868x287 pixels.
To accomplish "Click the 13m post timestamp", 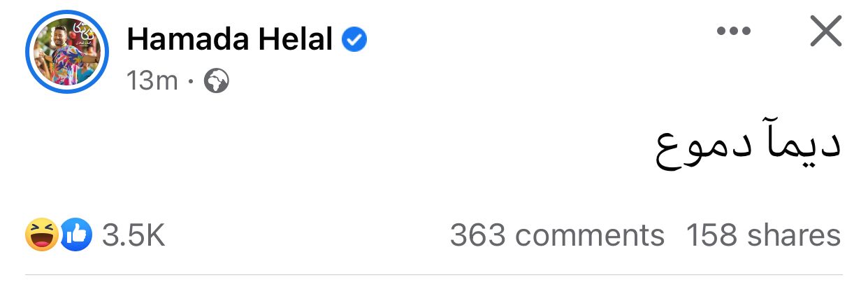I will [152, 83].
